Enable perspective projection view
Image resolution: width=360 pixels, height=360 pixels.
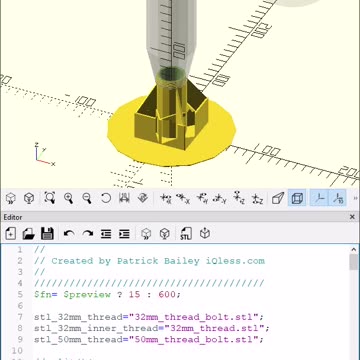(x=278, y=199)
